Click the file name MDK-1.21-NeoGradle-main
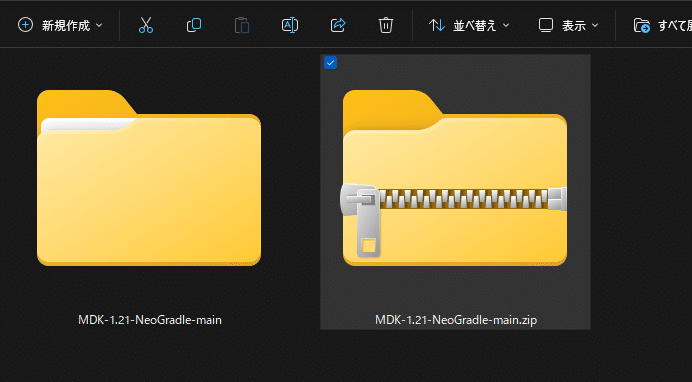This screenshot has height=382, width=692. (150, 320)
